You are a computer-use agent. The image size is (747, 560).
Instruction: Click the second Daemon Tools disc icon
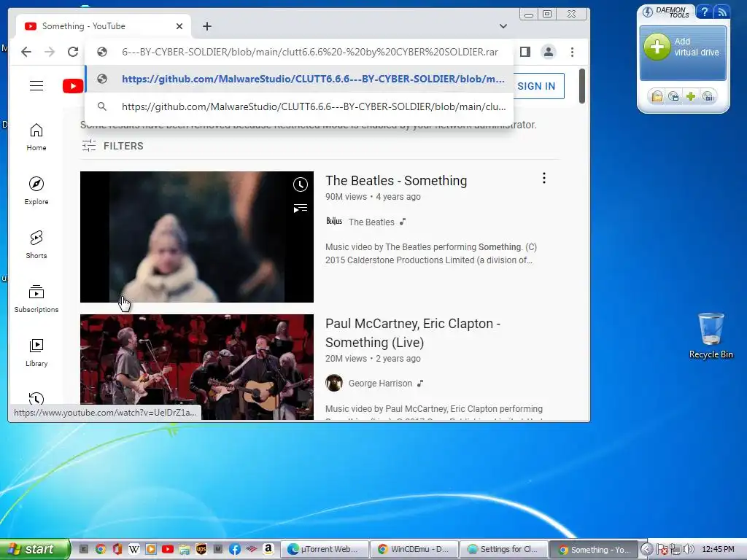pos(673,97)
